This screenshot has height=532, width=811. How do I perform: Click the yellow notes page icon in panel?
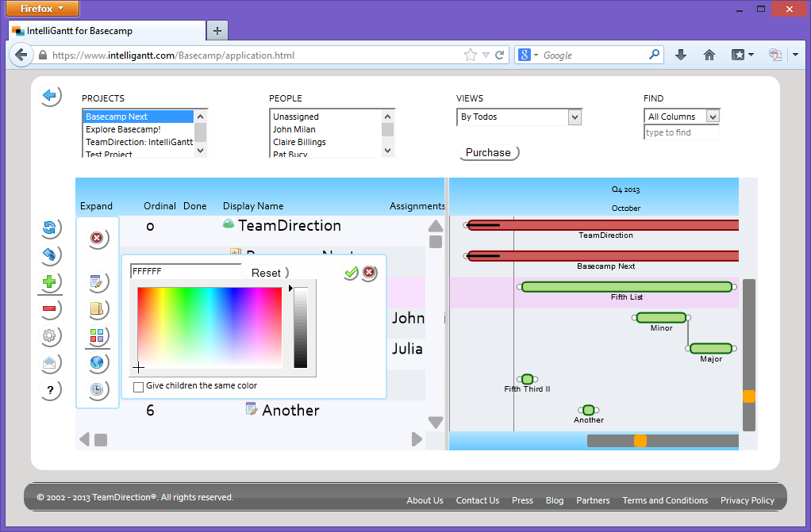pyautogui.click(x=96, y=308)
